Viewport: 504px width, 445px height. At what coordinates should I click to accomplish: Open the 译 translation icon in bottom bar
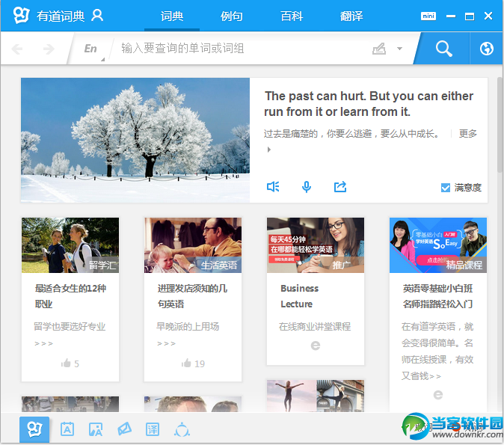click(x=153, y=429)
